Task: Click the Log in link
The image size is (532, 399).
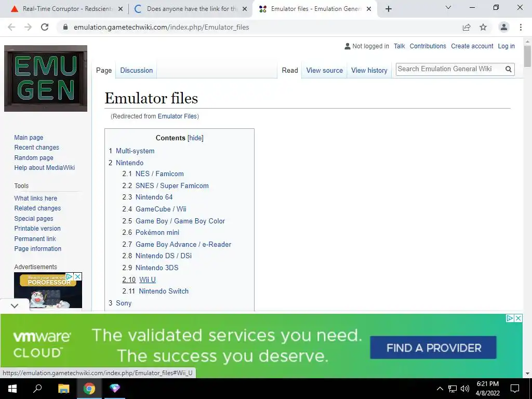Action: click(506, 46)
